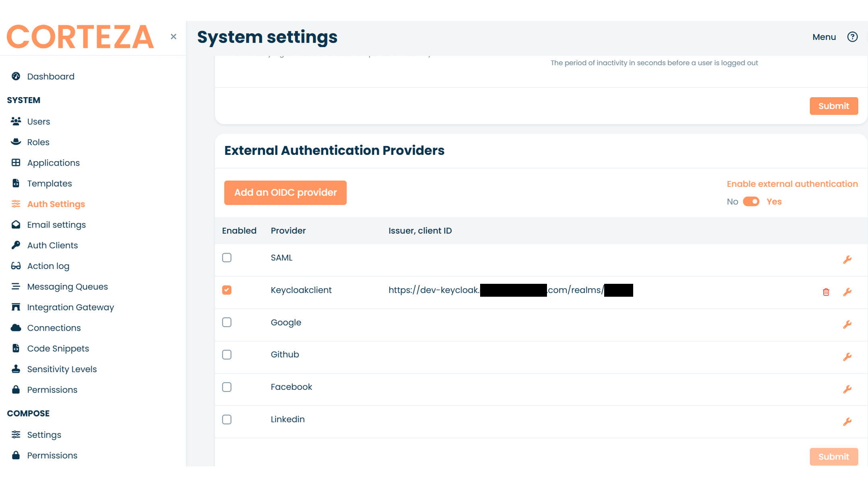This screenshot has width=868, height=487.
Task: Open the Action log page
Action: [48, 266]
